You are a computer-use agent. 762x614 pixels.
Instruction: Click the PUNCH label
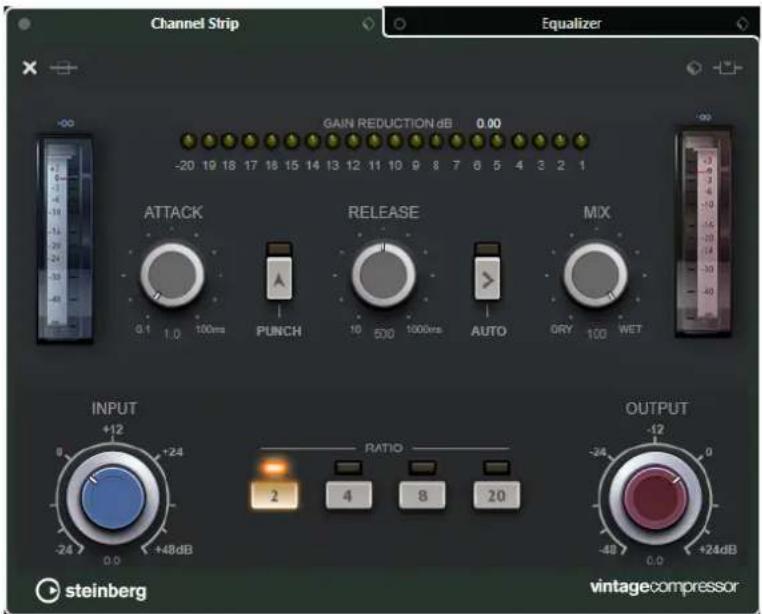pos(279,331)
